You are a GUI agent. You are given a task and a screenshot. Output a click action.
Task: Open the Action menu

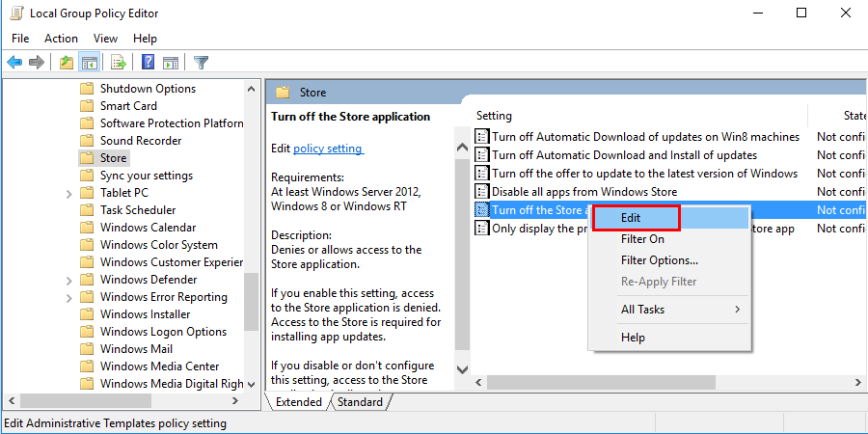[x=61, y=39]
